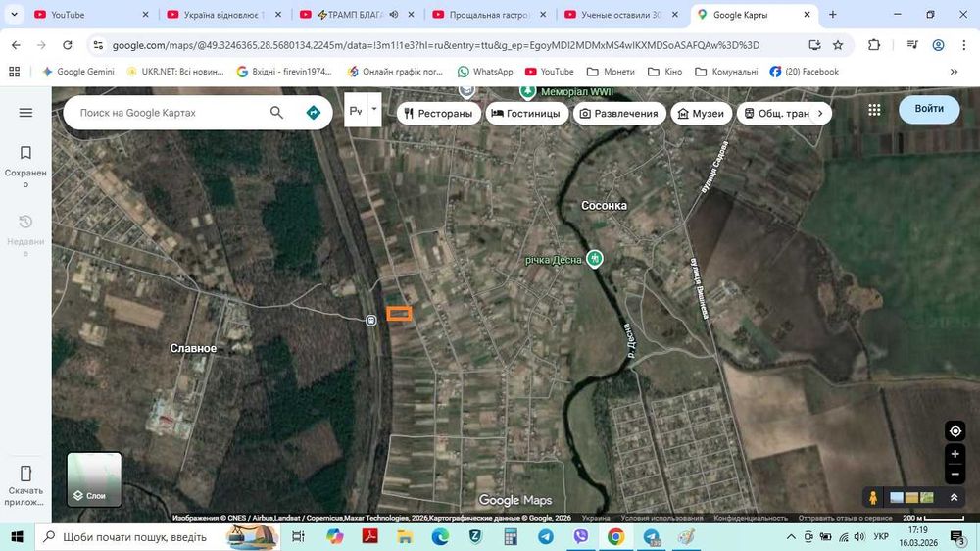The height and width of the screenshot is (551, 980).
Task: Click the Рестораны filter chip
Action: click(438, 113)
